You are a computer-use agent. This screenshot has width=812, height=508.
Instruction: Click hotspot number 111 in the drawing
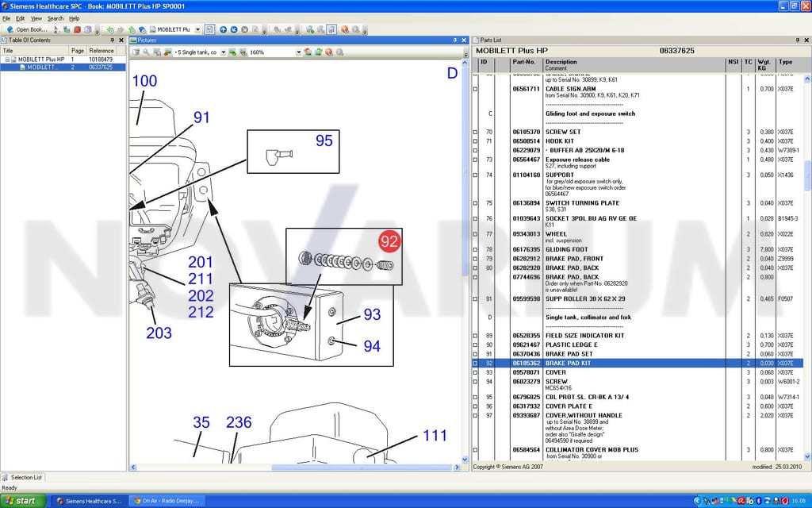pos(435,436)
